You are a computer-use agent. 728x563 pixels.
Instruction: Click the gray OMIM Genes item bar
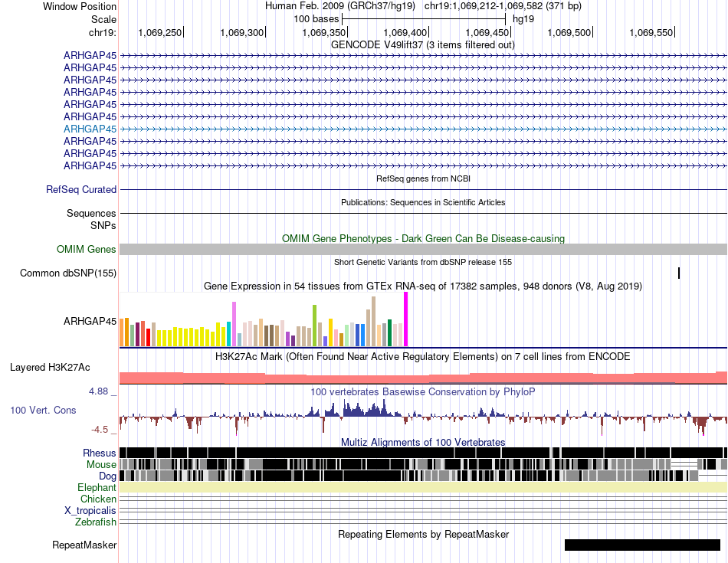click(423, 249)
